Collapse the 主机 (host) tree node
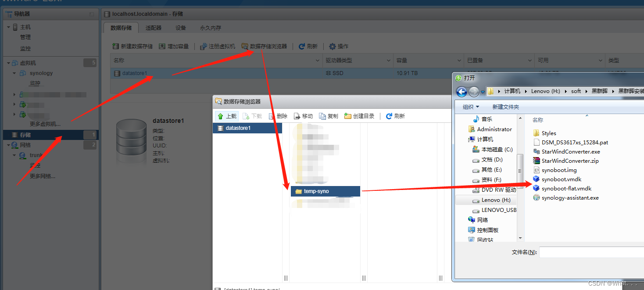The width and height of the screenshot is (644, 290). coord(8,27)
